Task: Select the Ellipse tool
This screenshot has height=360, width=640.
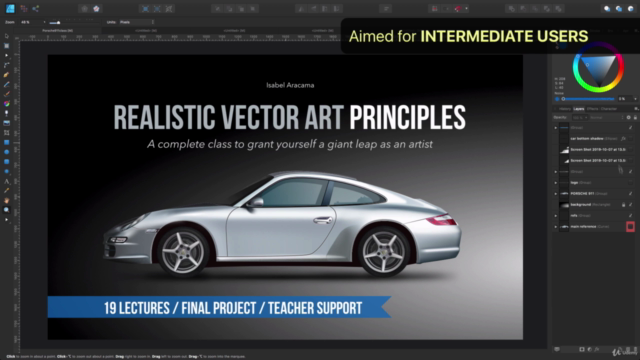Action: pos(7,152)
